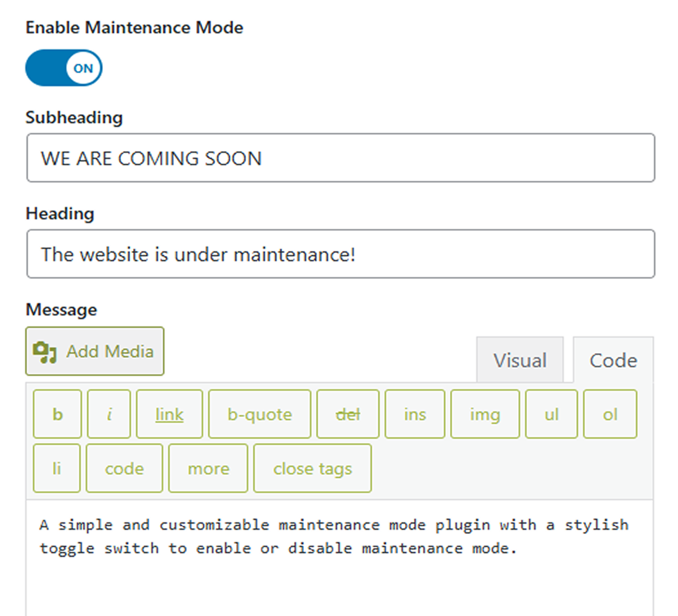Click the ins tag button
Screen dimensions: 678x616
coord(415,414)
